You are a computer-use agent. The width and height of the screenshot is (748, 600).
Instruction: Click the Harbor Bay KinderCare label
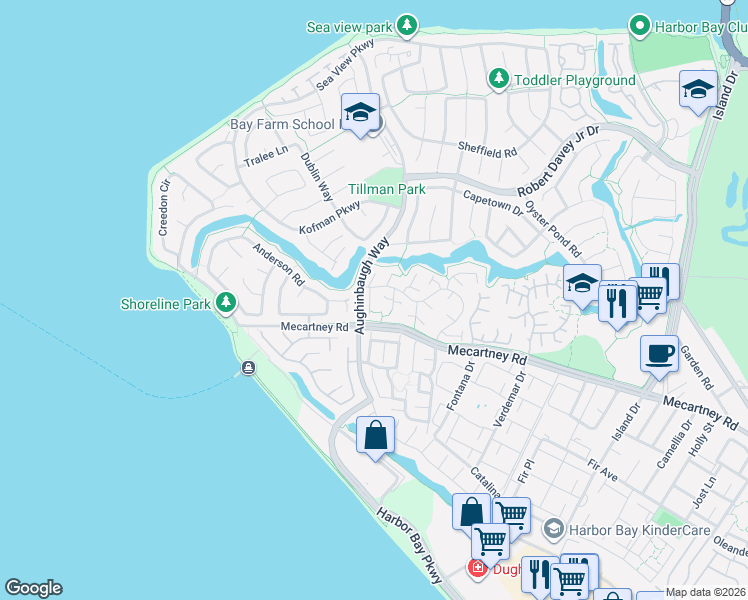639,530
